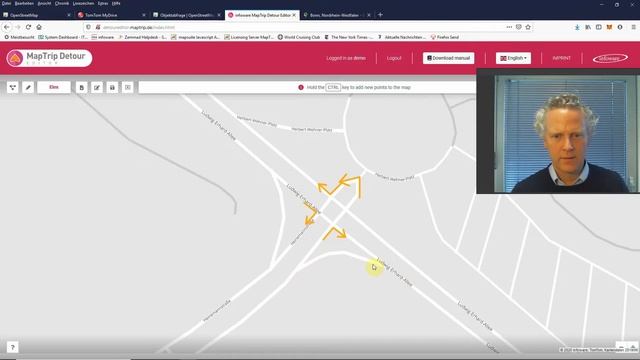Click the delete box icon in toolbar
This screenshot has width=640, height=360.
click(128, 87)
